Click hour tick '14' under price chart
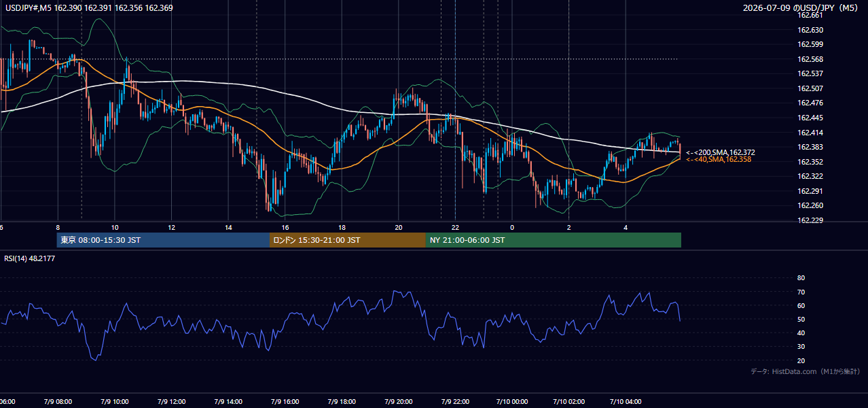868x408 pixels. [228, 228]
